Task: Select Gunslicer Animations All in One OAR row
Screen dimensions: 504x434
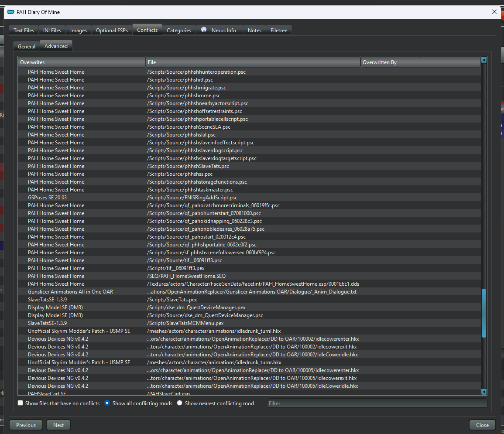Action: tap(250, 292)
